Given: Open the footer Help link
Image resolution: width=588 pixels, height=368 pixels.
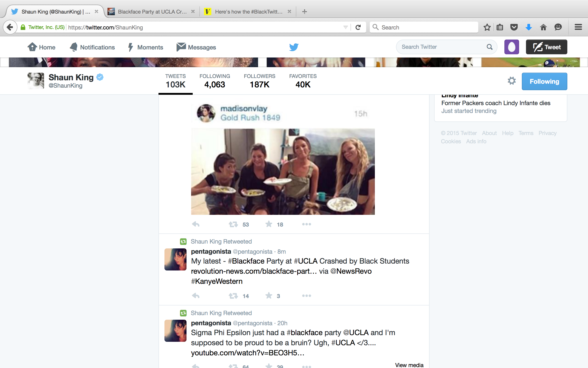Looking at the screenshot, I should coord(508,133).
